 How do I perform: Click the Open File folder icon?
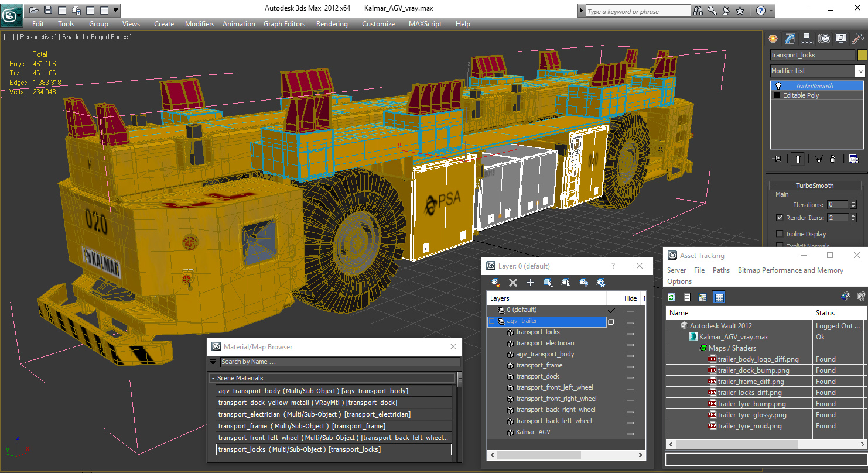[x=33, y=10]
